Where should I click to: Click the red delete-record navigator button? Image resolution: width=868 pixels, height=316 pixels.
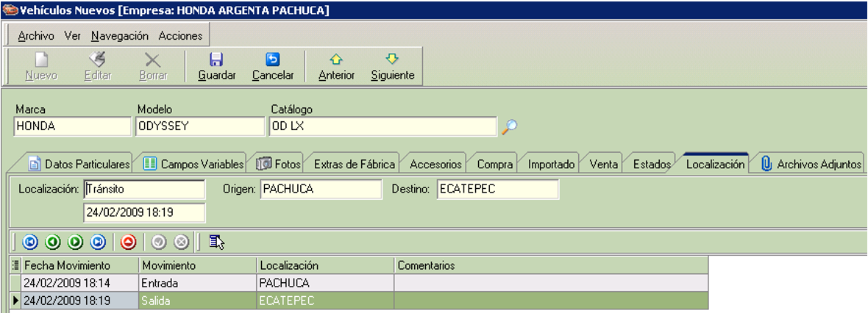pyautogui.click(x=129, y=242)
